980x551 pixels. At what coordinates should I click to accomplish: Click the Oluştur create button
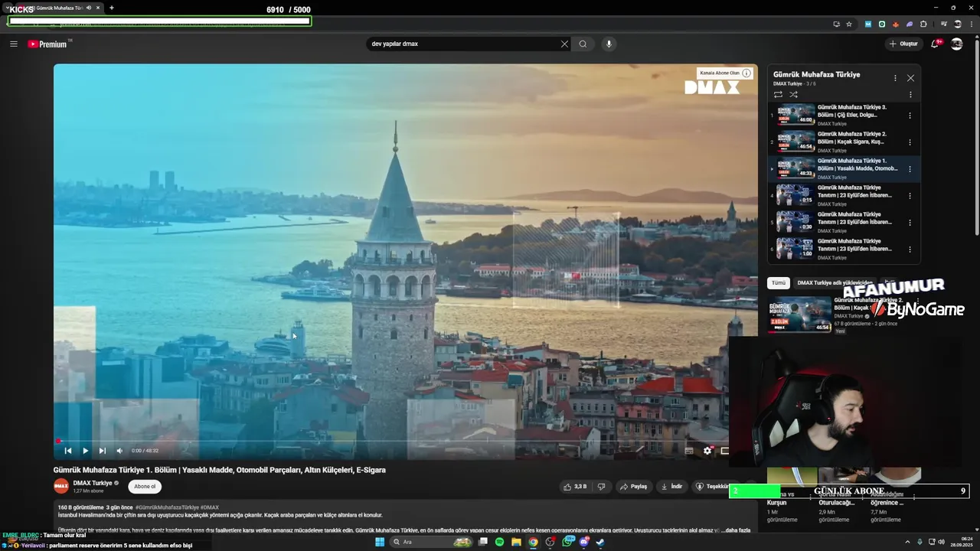click(903, 44)
